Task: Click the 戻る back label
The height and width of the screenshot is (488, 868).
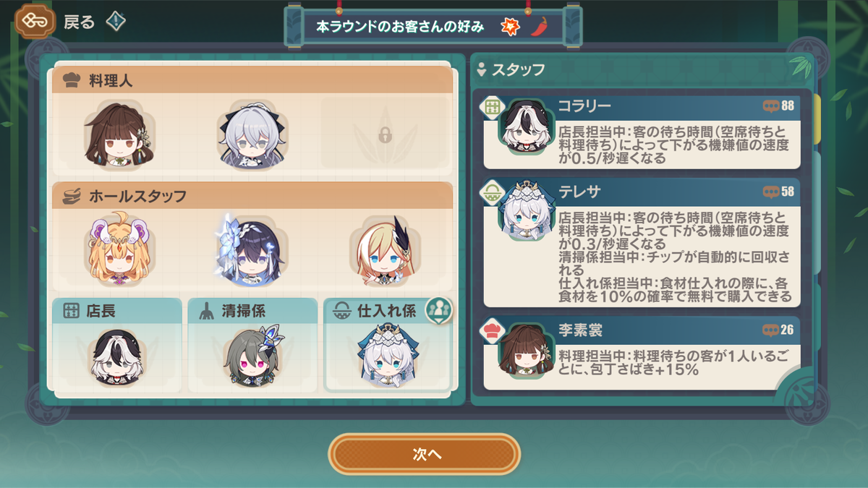Action: pos(79,22)
